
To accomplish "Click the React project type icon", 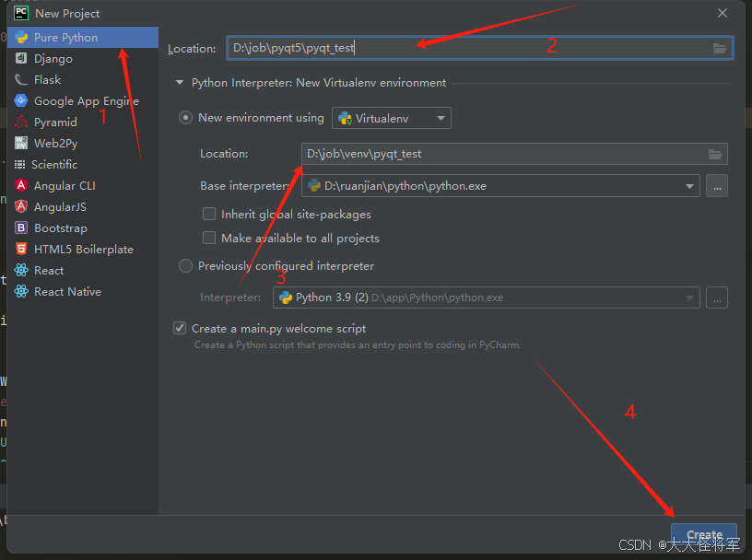I will click(x=21, y=270).
